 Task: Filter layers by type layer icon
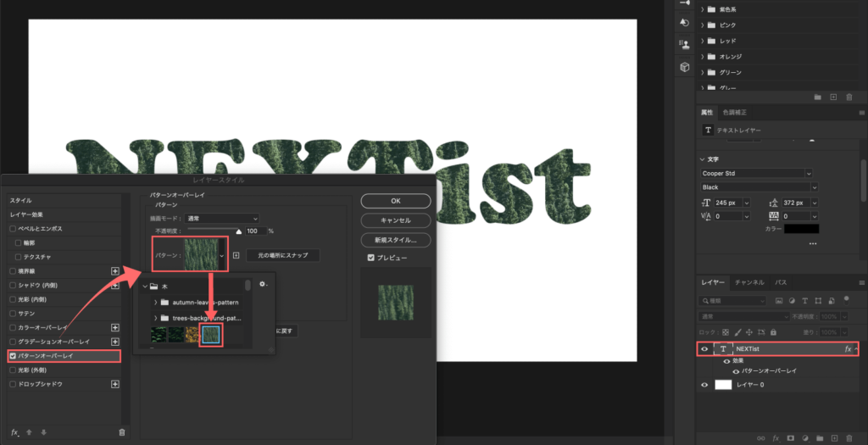804,301
